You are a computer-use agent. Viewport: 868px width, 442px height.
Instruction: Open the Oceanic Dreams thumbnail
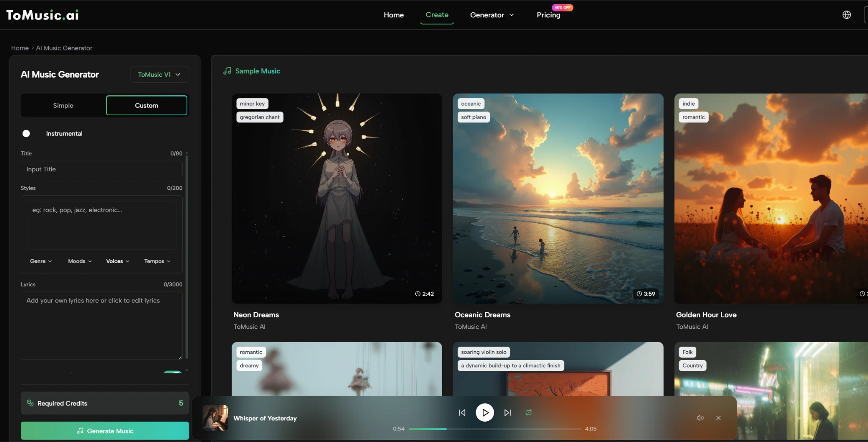click(558, 198)
